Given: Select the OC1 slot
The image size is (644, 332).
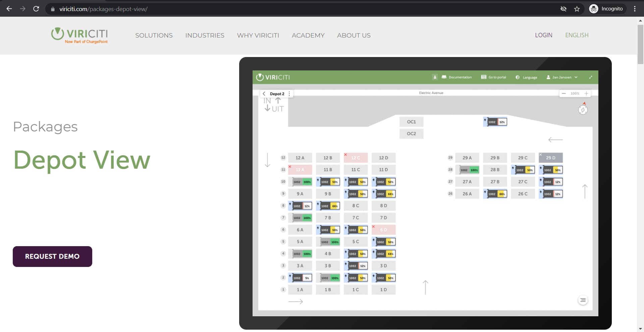Looking at the screenshot, I should point(411,122).
